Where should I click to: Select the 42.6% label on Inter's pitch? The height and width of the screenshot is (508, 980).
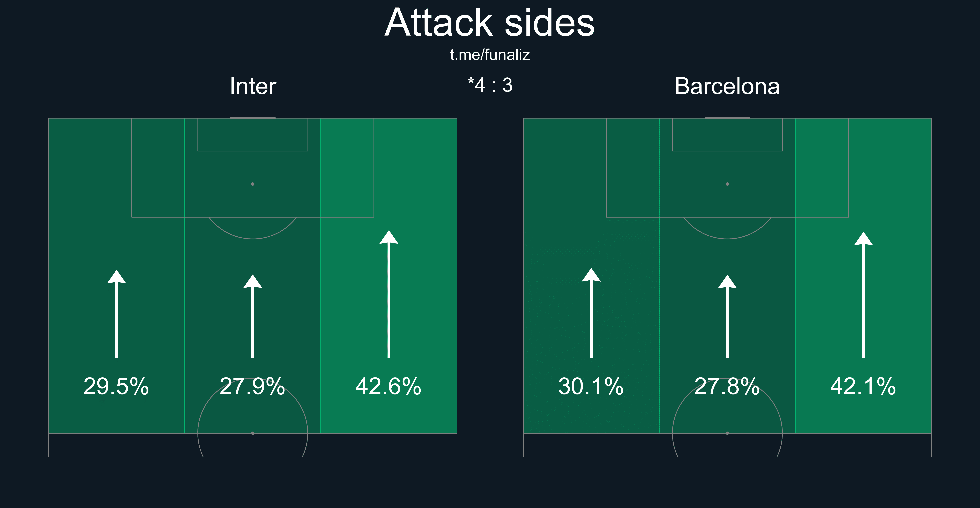388,386
